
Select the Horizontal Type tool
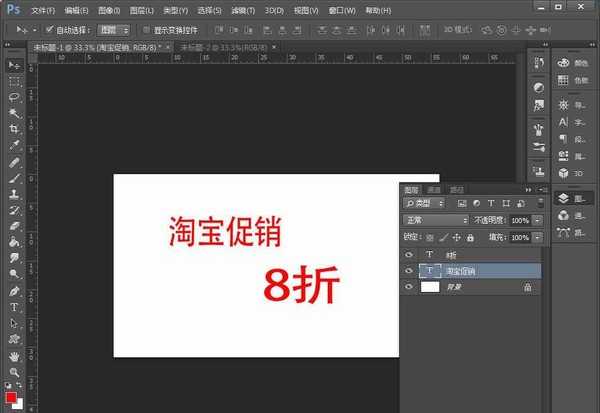(x=14, y=307)
